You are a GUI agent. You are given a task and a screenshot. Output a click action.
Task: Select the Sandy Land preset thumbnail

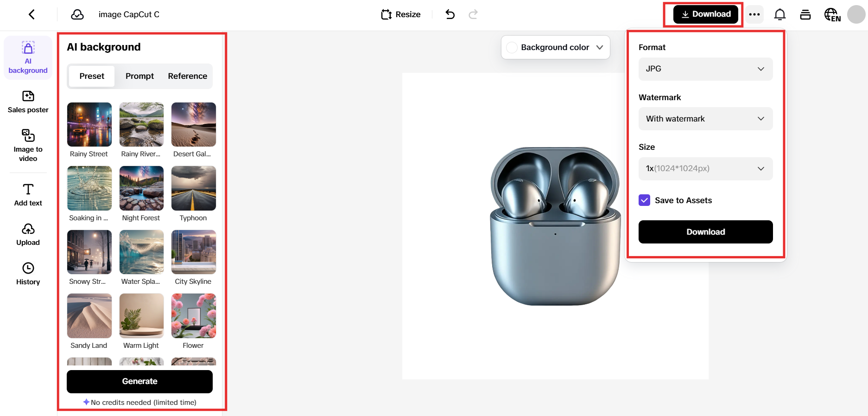tap(89, 316)
